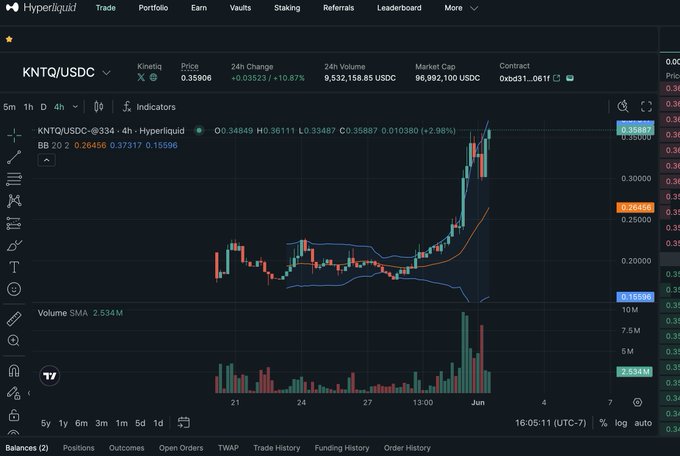The height and width of the screenshot is (456, 680).
Task: Switch to Order History tab
Action: [407, 448]
